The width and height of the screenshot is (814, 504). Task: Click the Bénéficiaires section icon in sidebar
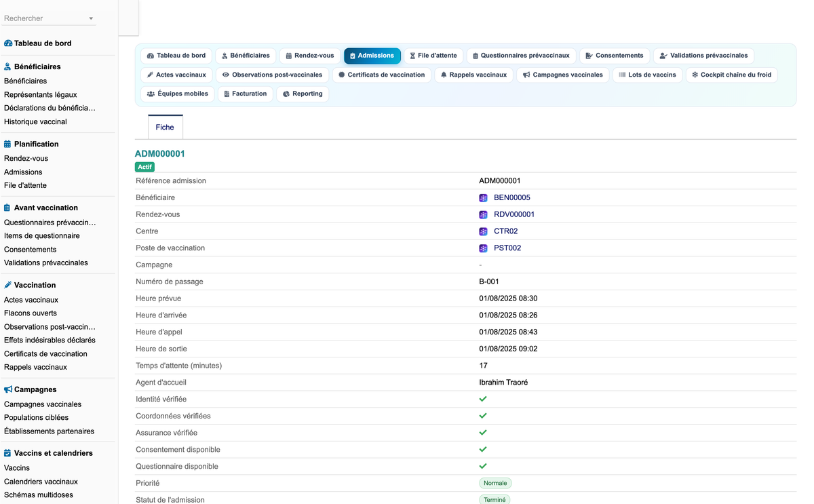[7, 66]
